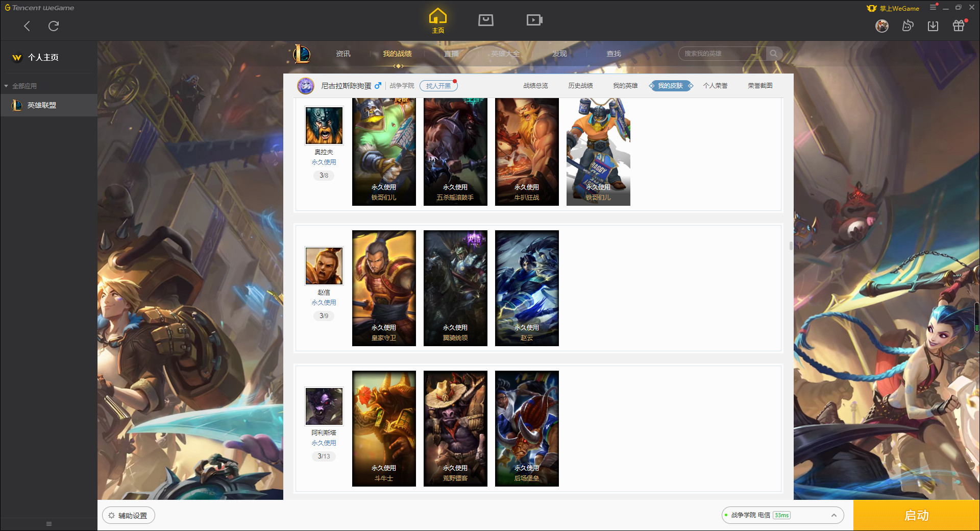Image resolution: width=980 pixels, height=531 pixels.
Task: Select the 我的皮肤 sub-tab
Action: pyautogui.click(x=670, y=86)
